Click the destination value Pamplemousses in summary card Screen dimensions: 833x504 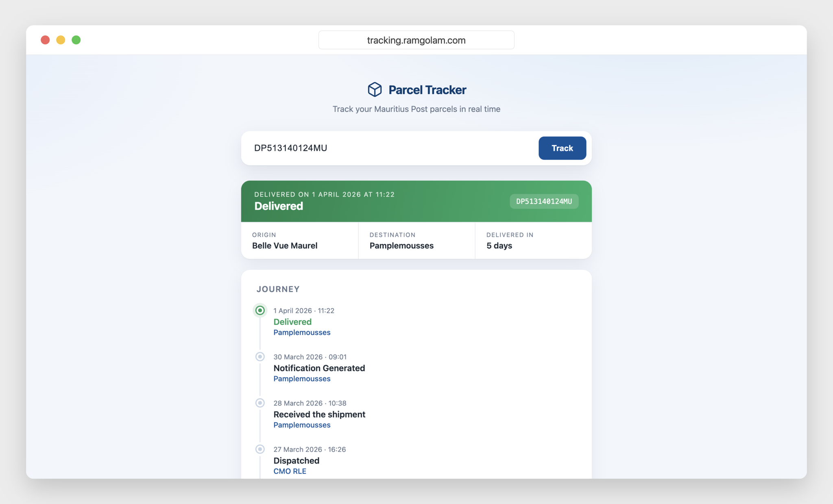coord(401,245)
